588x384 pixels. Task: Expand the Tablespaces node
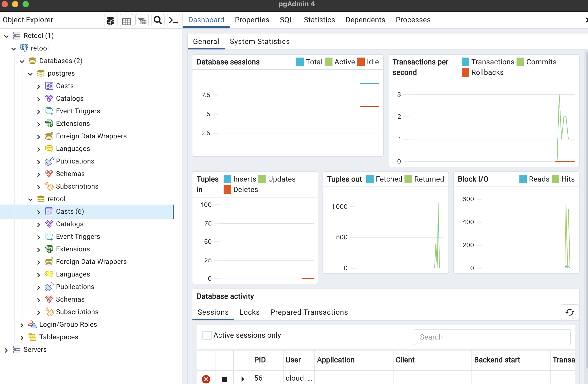[x=22, y=337]
